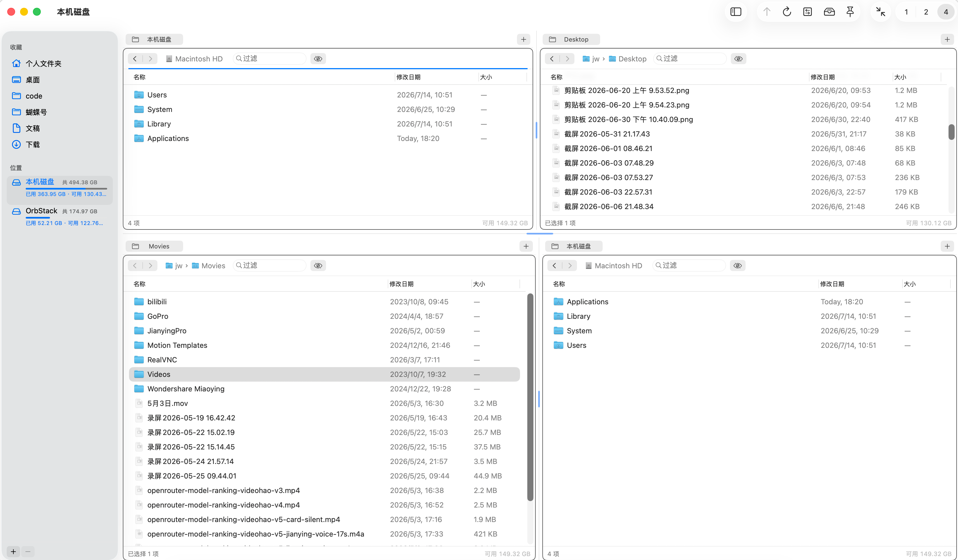Click jw breadcrumb in Movies pane

tap(174, 266)
